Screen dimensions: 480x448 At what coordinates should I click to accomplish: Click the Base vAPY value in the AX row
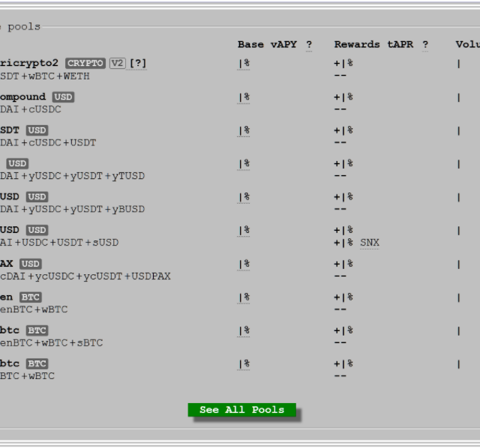244,264
